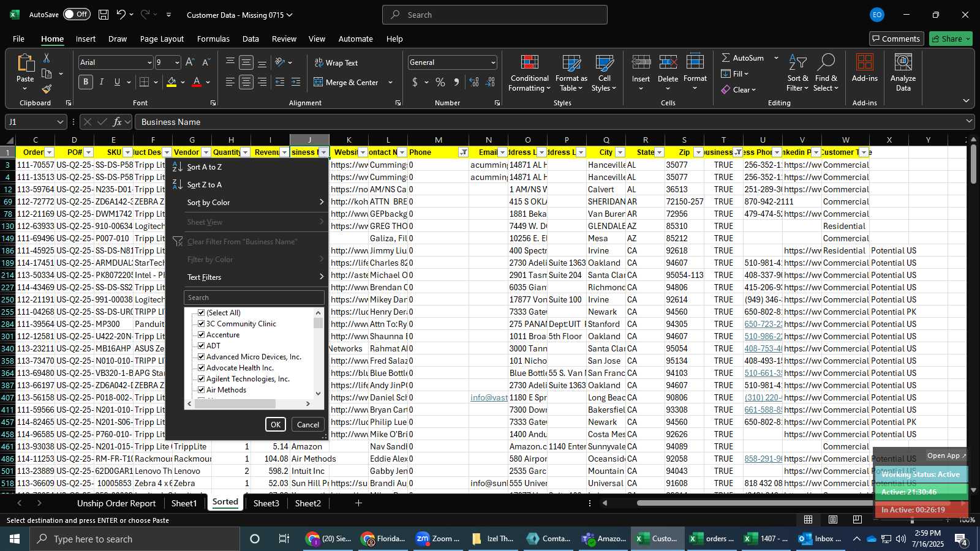Click the Percent Style icon
980x551 pixels.
tap(440, 82)
